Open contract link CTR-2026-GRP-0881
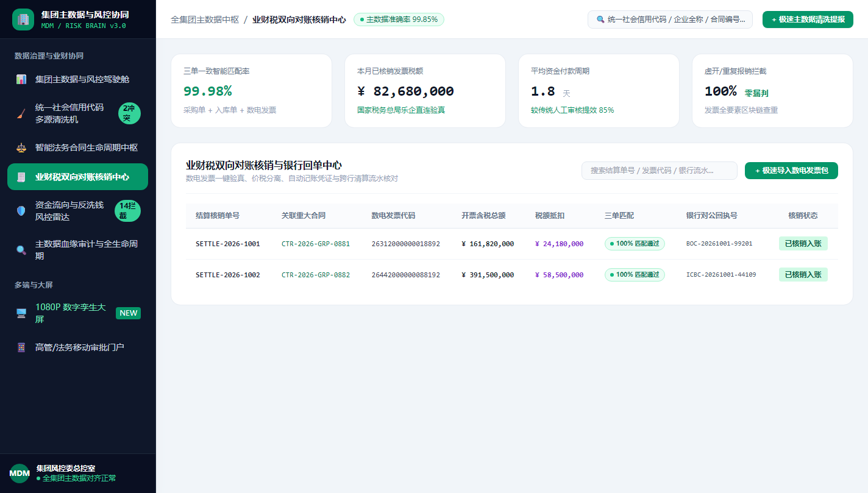Viewport: 868px width, 493px height. click(316, 244)
